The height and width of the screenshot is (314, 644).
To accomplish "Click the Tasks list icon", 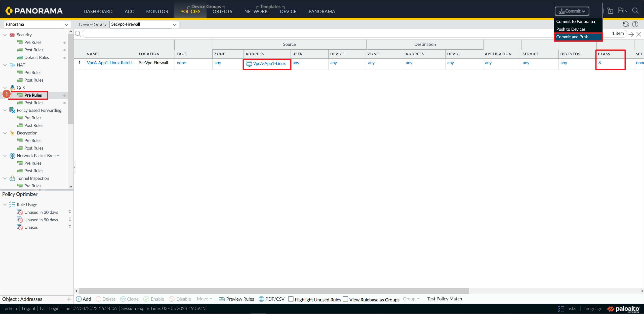I will pyautogui.click(x=561, y=308).
